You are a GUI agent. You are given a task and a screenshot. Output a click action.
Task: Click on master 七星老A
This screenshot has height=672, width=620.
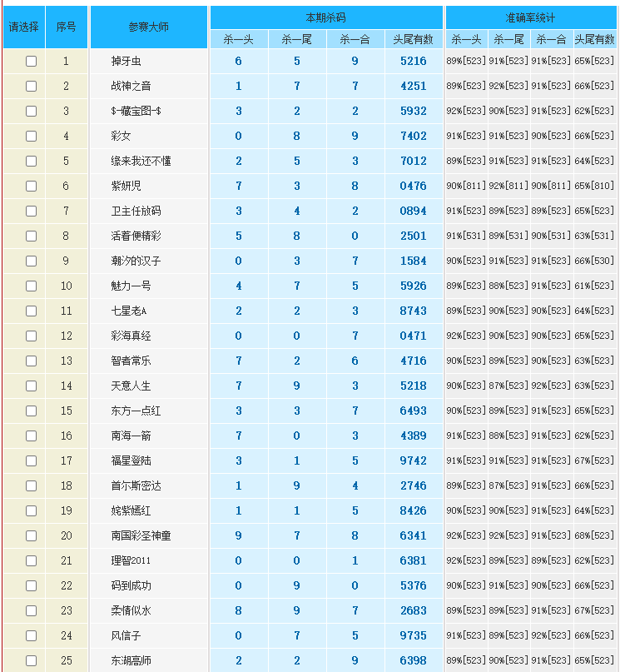[x=128, y=311]
